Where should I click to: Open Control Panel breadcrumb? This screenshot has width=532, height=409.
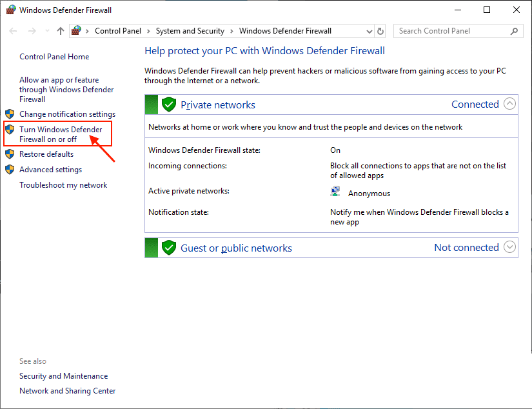pos(118,31)
